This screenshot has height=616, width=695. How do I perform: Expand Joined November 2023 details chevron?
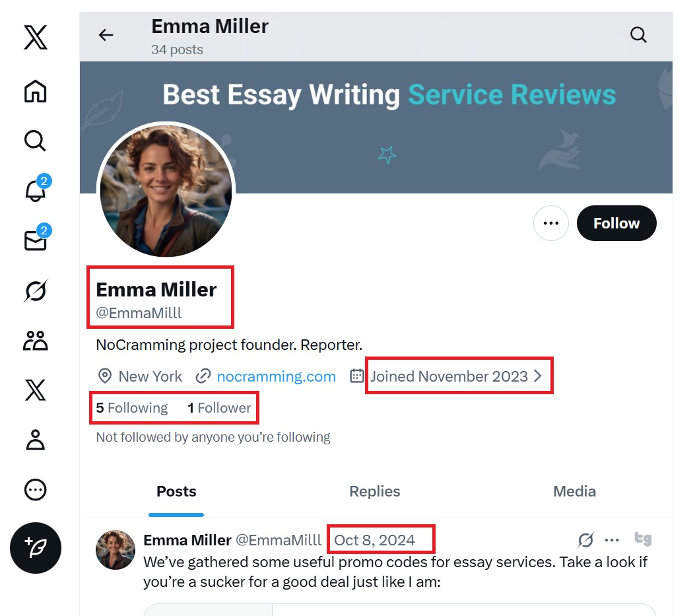pyautogui.click(x=537, y=376)
